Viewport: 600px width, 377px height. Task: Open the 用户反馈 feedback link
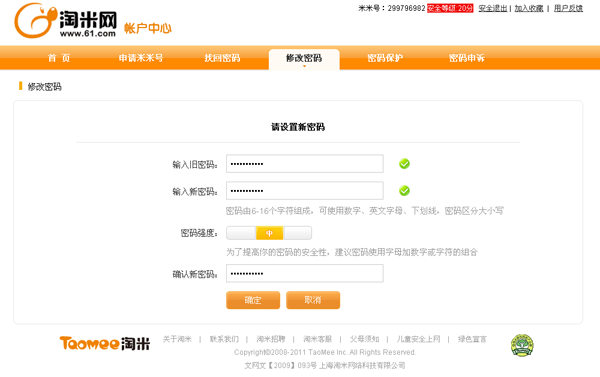(568, 8)
